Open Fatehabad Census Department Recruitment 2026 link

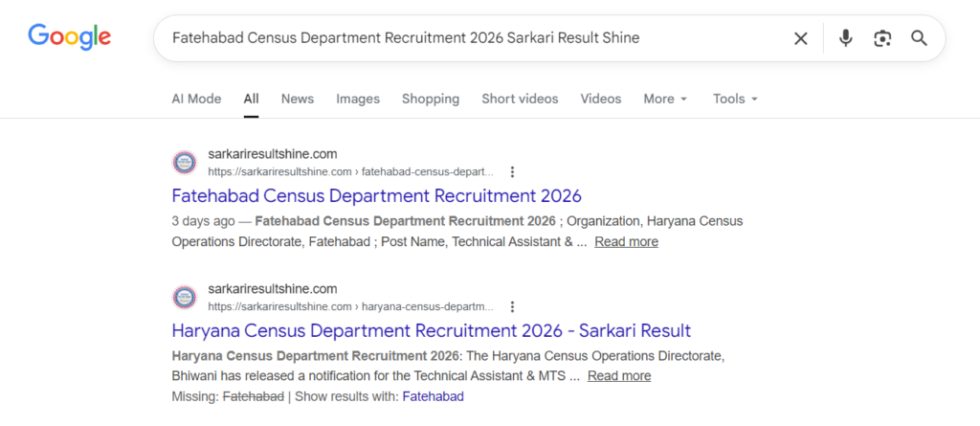pyautogui.click(x=376, y=196)
